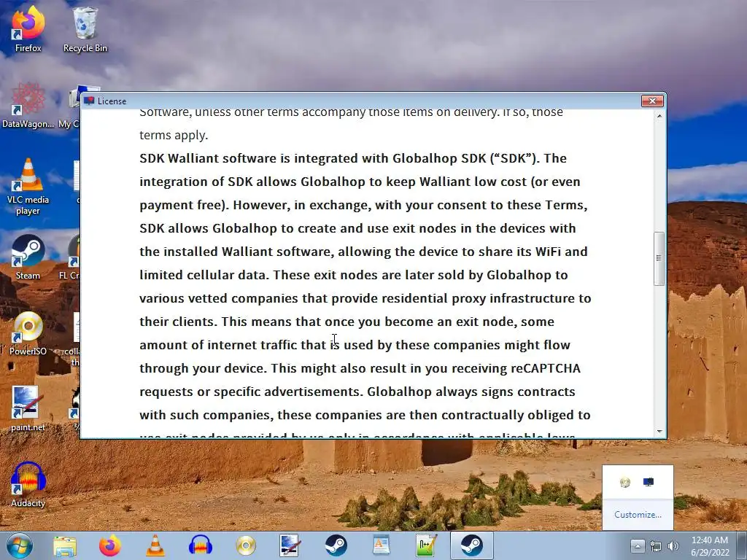
Task: Click "limited cellular data" in the license
Action: (203, 275)
